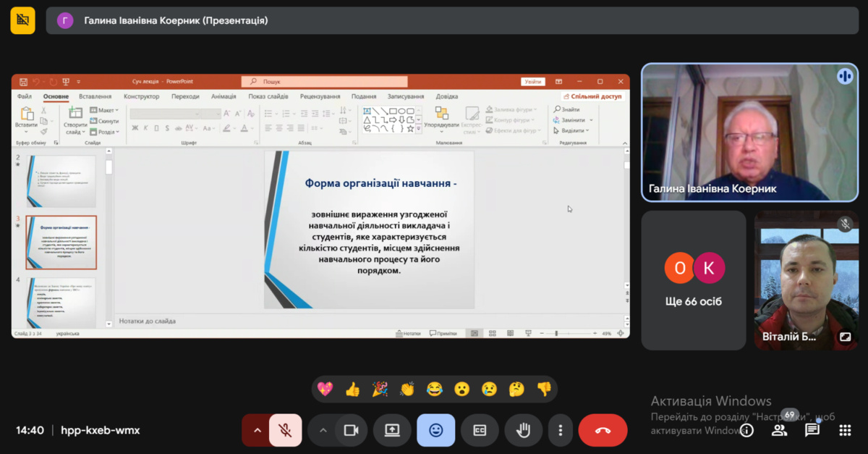The image size is (868, 454).
Task: Open the three-dot more options menu
Action: pos(561,430)
